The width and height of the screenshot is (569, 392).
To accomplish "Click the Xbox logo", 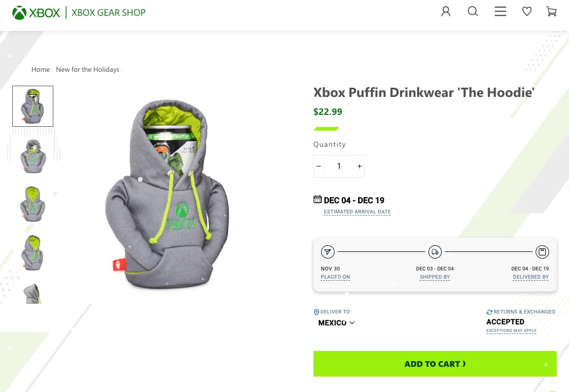I will tap(36, 13).
